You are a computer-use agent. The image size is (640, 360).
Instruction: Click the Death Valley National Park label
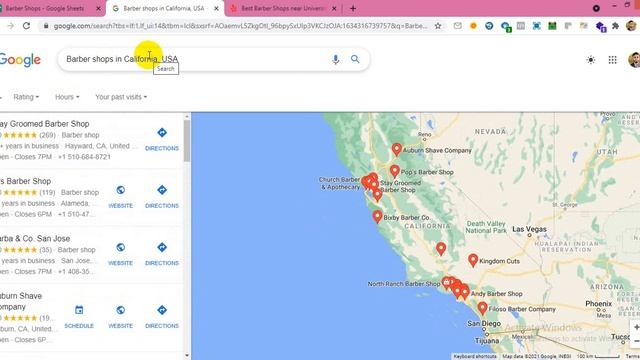[486, 227]
